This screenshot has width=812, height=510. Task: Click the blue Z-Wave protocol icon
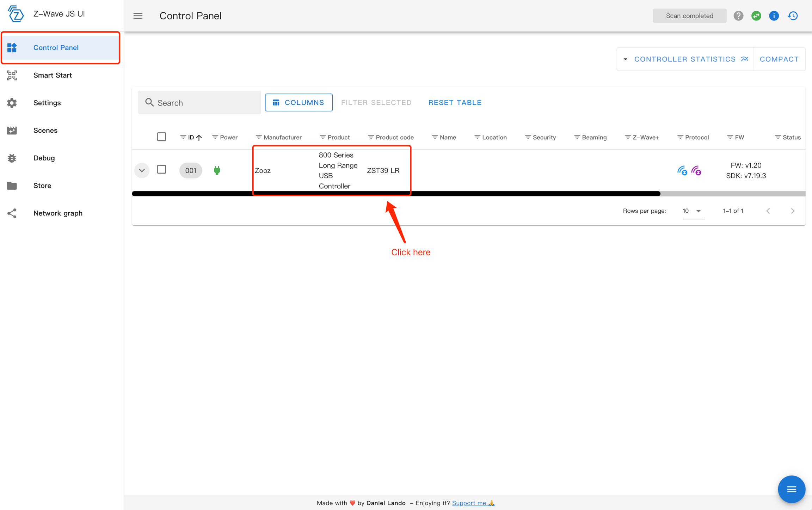pos(682,171)
